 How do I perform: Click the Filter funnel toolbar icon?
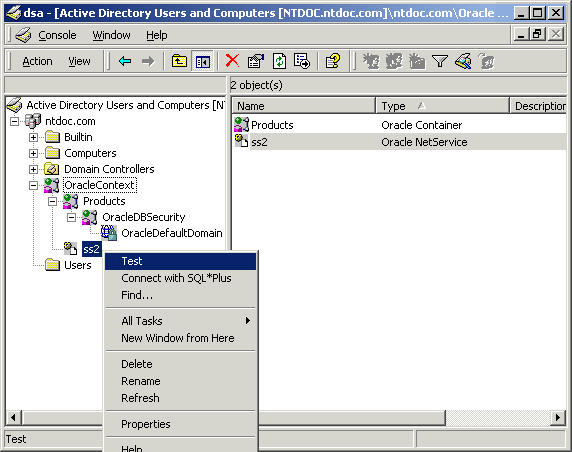(x=440, y=61)
